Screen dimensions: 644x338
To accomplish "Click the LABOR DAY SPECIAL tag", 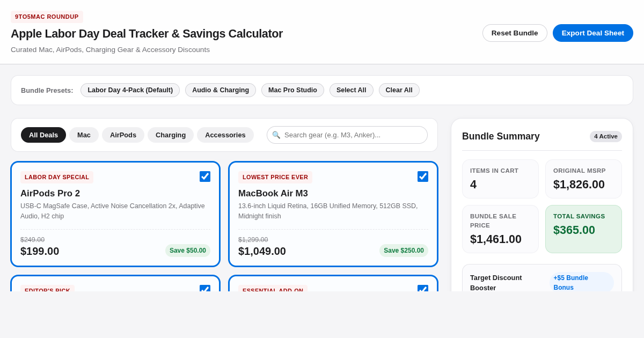I will (x=57, y=177).
